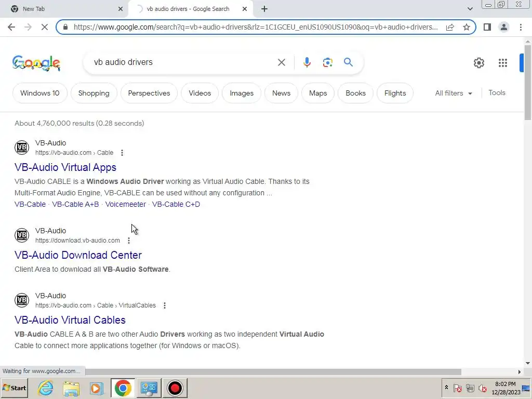This screenshot has width=532, height=399.
Task: Open the Chrome side panel
Action: (x=487, y=27)
